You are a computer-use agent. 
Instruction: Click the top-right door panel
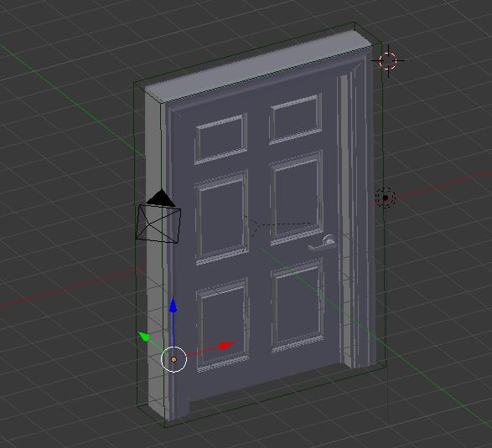(296, 119)
